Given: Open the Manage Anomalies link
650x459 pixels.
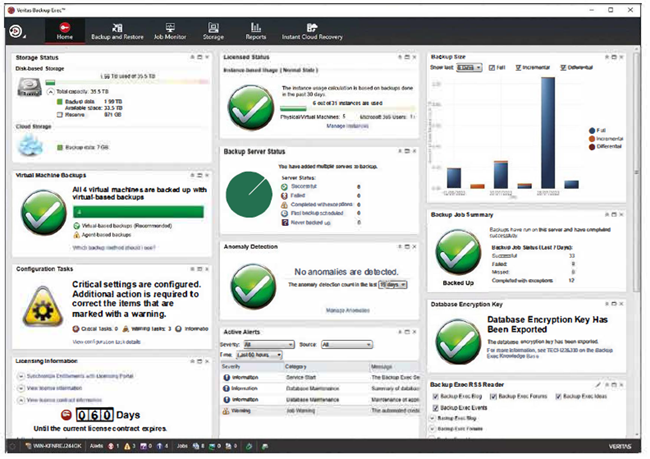Looking at the screenshot, I should click(x=347, y=310).
